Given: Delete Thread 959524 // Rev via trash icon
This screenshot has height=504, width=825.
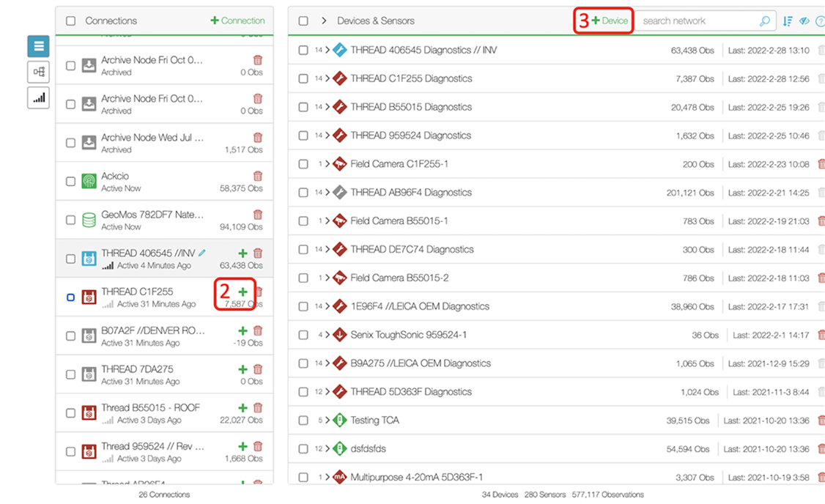Looking at the screenshot, I should tap(258, 446).
